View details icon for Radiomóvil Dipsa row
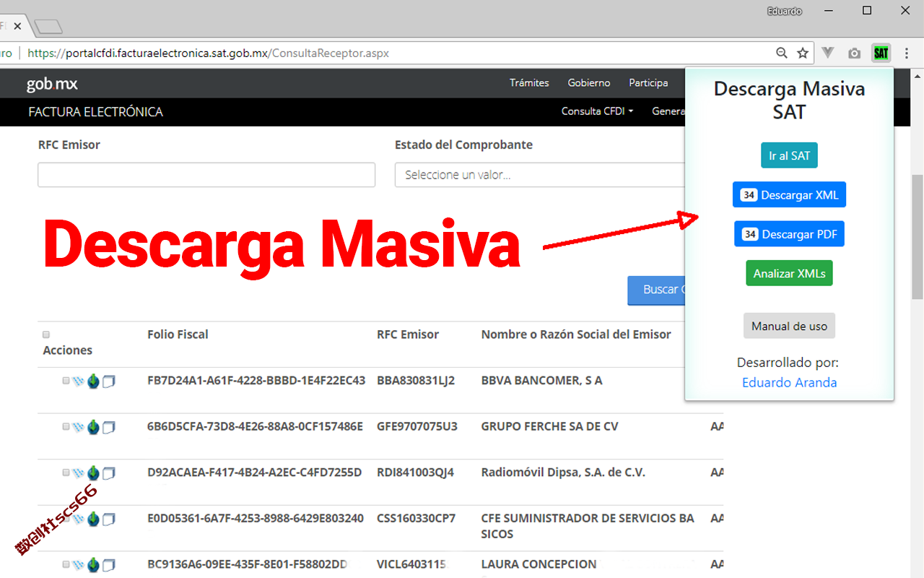Viewport: 924px width, 578px height. tap(79, 473)
